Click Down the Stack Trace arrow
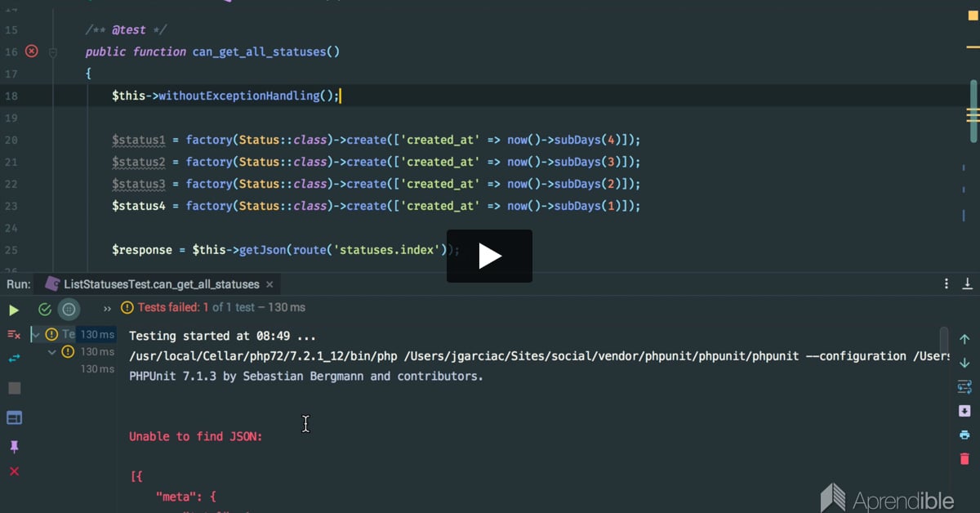Screen dimensions: 980x513 point(964,363)
